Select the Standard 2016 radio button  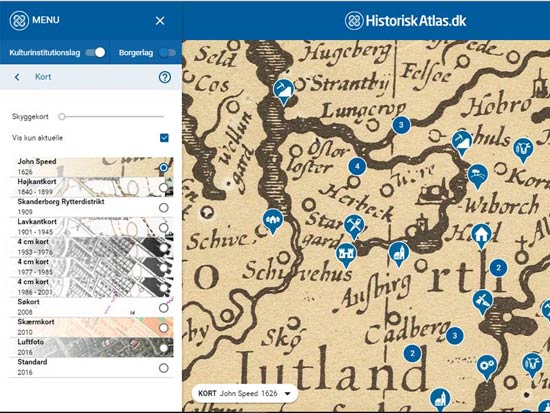click(163, 368)
